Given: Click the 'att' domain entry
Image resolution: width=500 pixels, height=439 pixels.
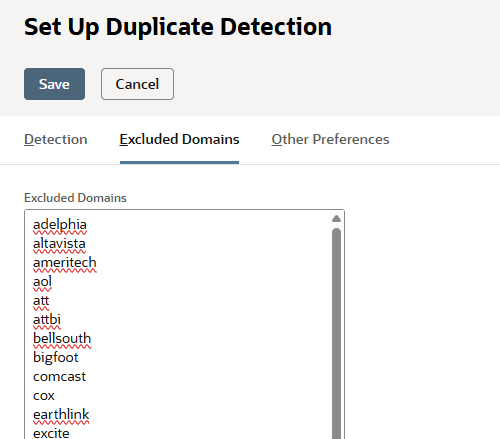Looking at the screenshot, I should tap(41, 301).
